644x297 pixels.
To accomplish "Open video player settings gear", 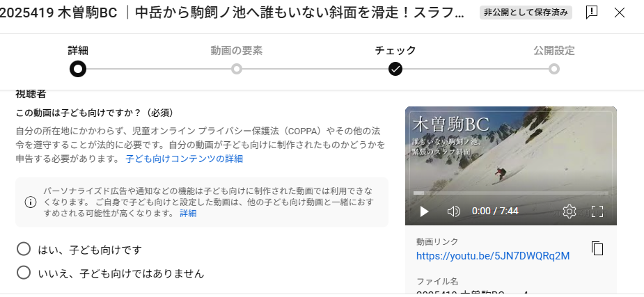I will click(569, 211).
